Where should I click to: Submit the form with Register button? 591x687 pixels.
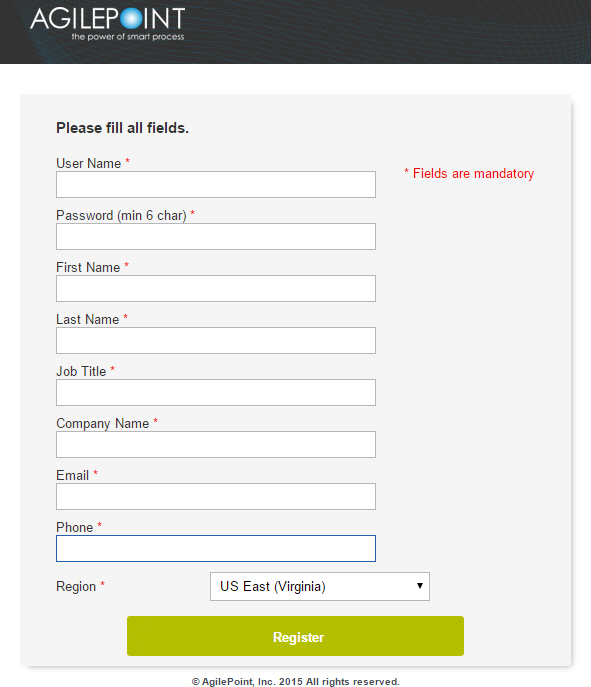[295, 636]
